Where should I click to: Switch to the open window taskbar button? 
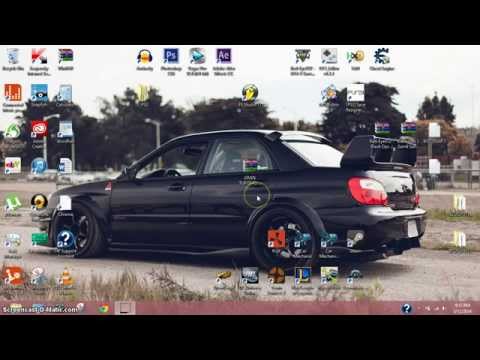click(125, 308)
